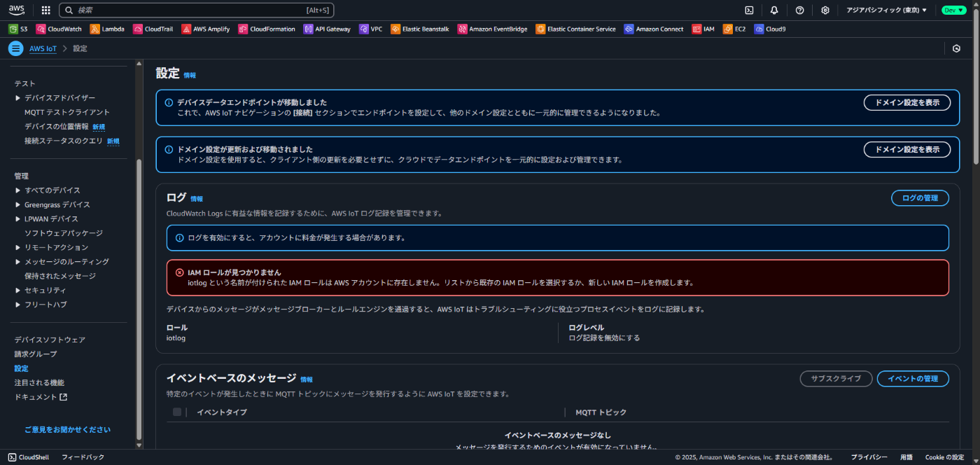The width and height of the screenshot is (980, 465).
Task: Open the help question mark menu
Action: (799, 10)
